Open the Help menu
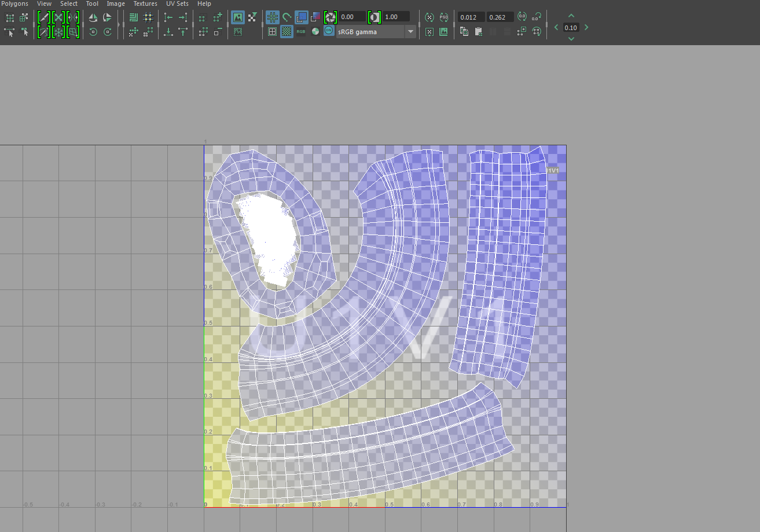Viewport: 760px width, 532px height. pos(204,3)
